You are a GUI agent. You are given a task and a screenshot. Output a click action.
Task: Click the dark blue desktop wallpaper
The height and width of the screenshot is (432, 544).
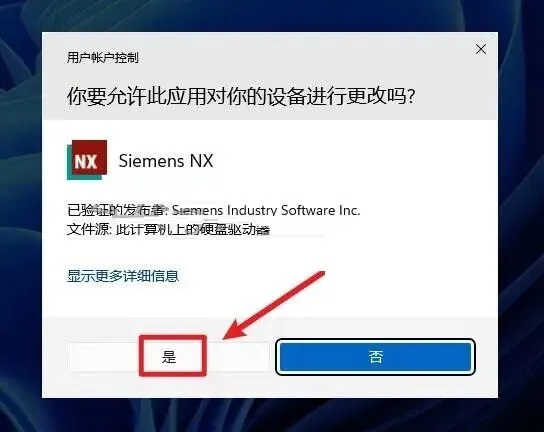[x=21, y=208]
